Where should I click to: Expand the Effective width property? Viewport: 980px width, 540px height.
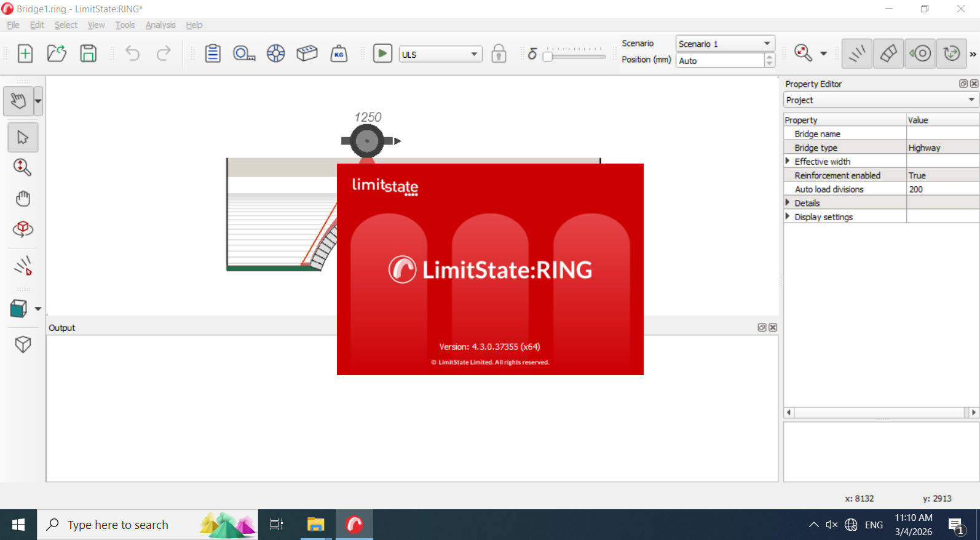tap(788, 161)
